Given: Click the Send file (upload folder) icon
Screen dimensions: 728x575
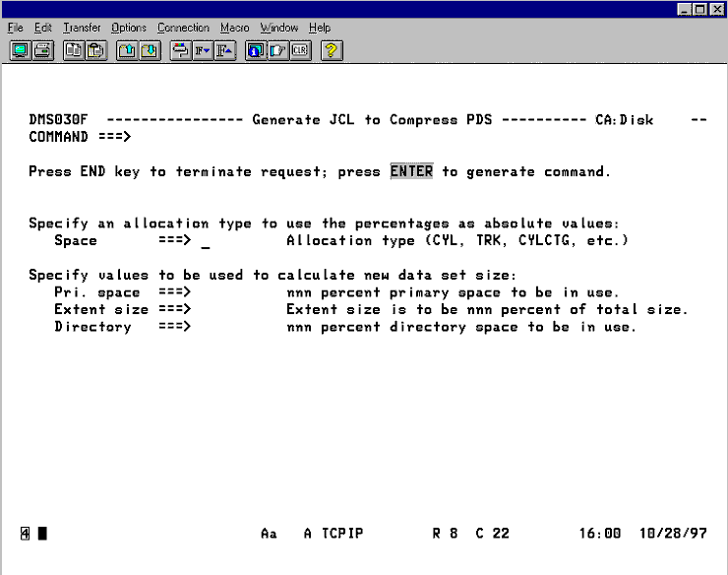Looking at the screenshot, I should (127, 50).
